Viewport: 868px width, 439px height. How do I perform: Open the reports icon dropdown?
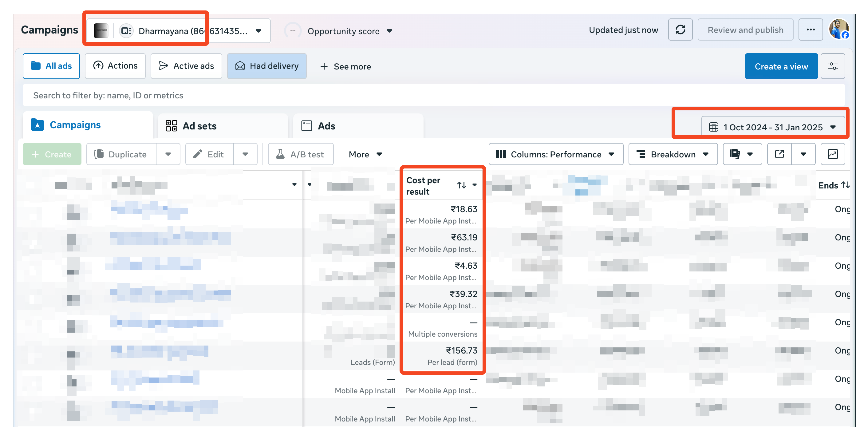click(742, 154)
